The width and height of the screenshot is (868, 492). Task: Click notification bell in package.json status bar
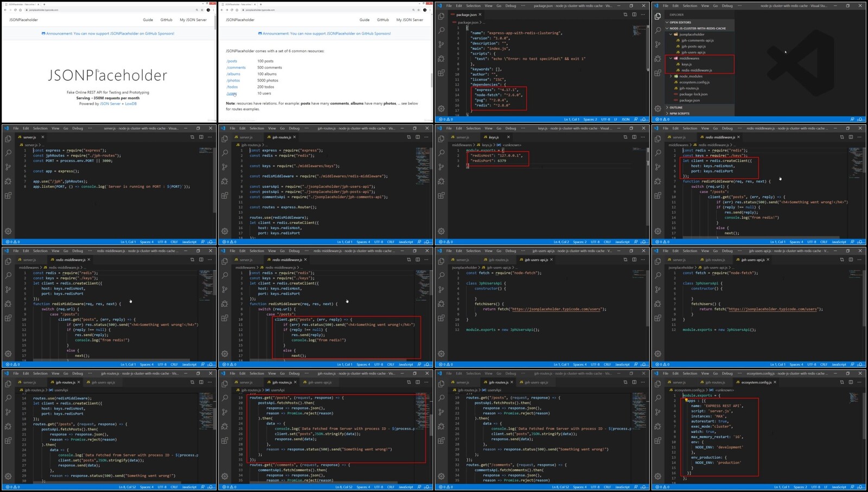643,119
